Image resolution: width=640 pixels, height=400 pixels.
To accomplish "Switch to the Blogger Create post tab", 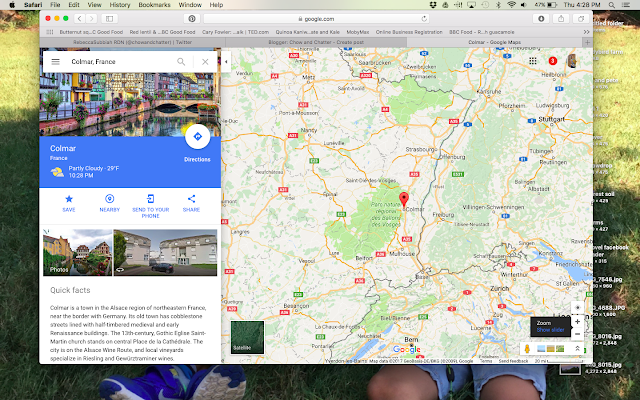I will (316, 42).
